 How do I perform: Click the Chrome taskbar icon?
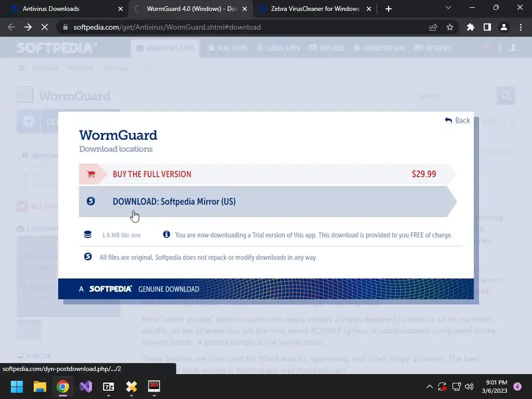click(63, 387)
